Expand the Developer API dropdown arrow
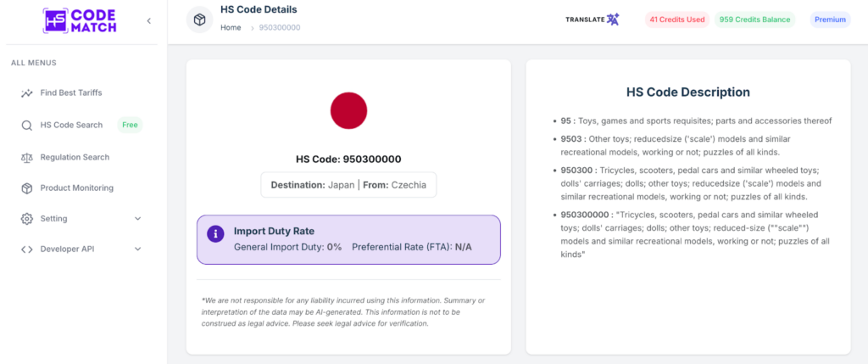Screen dimensions: 868x364 click(x=138, y=249)
